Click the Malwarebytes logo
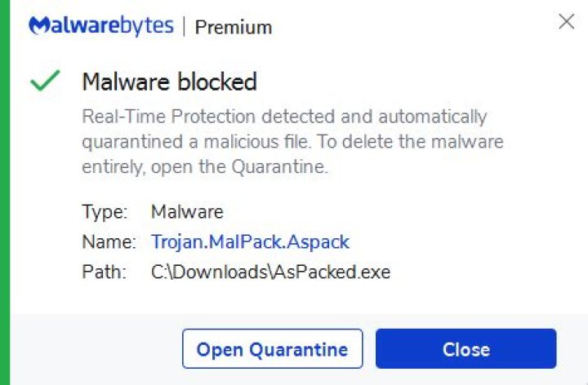 pos(101,25)
